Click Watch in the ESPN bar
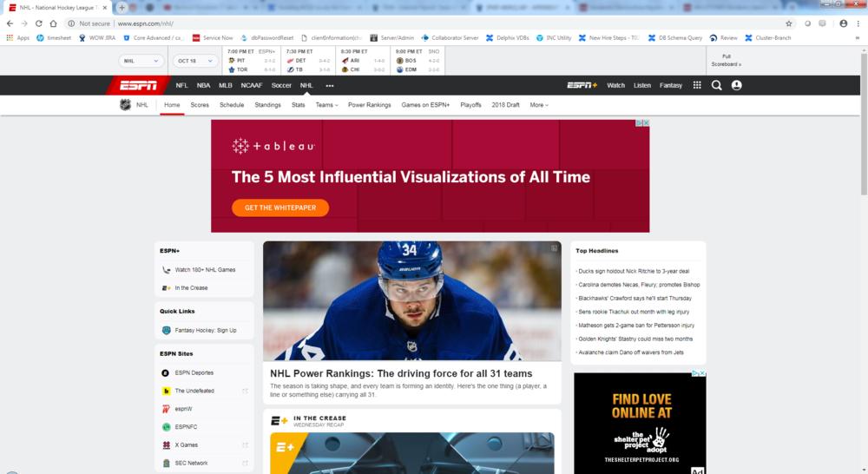The image size is (868, 474). click(615, 85)
